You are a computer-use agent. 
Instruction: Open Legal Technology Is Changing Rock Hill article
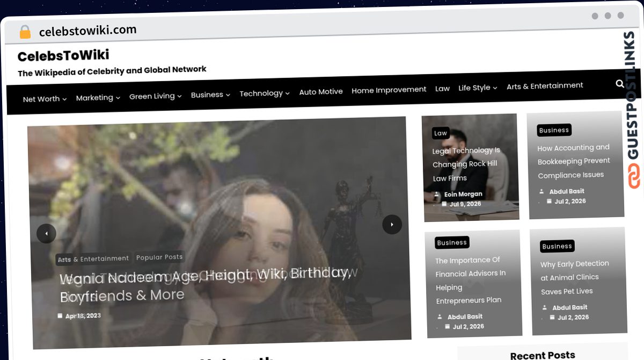[x=466, y=164]
